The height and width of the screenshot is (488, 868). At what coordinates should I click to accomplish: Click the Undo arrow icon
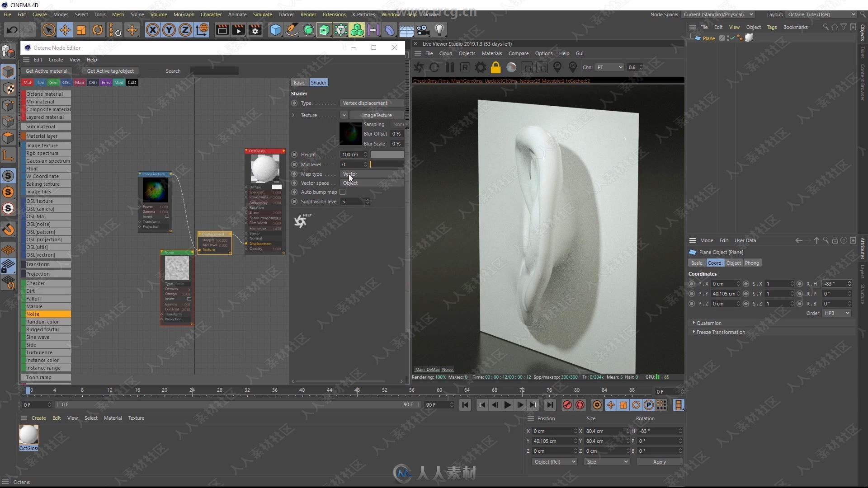(12, 30)
